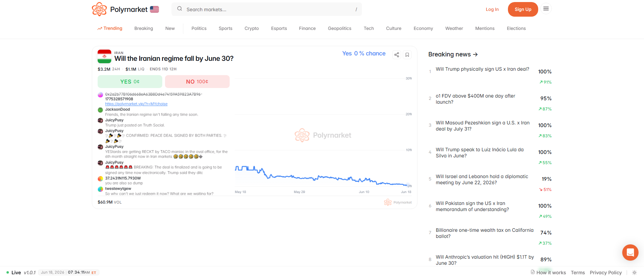Open Israel and Lebanon diplomatic meeting market

pos(482,179)
